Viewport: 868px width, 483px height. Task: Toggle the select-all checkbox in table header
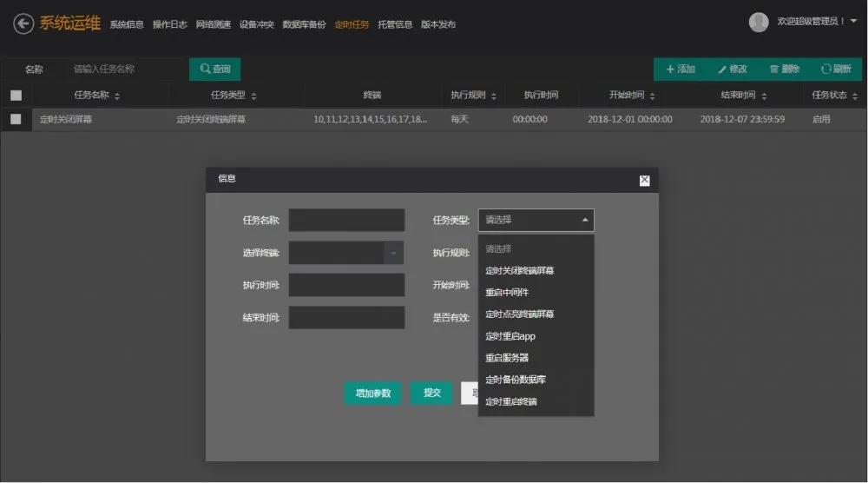[x=16, y=96]
